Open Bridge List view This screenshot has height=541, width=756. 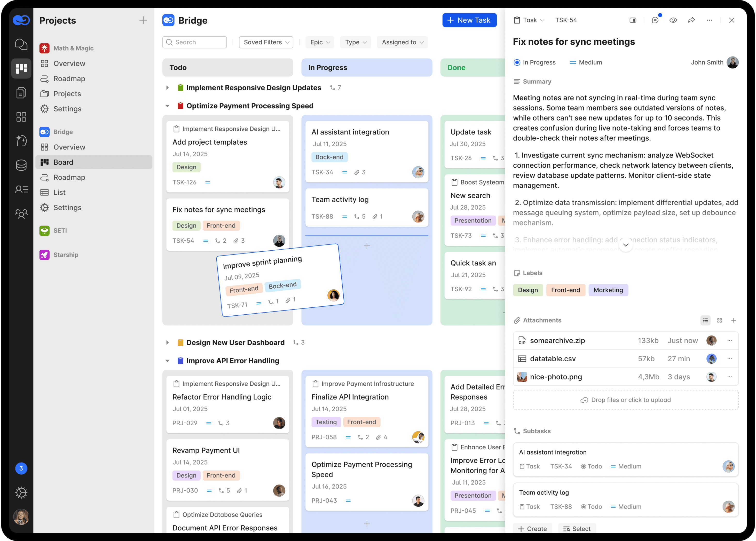[x=59, y=192]
